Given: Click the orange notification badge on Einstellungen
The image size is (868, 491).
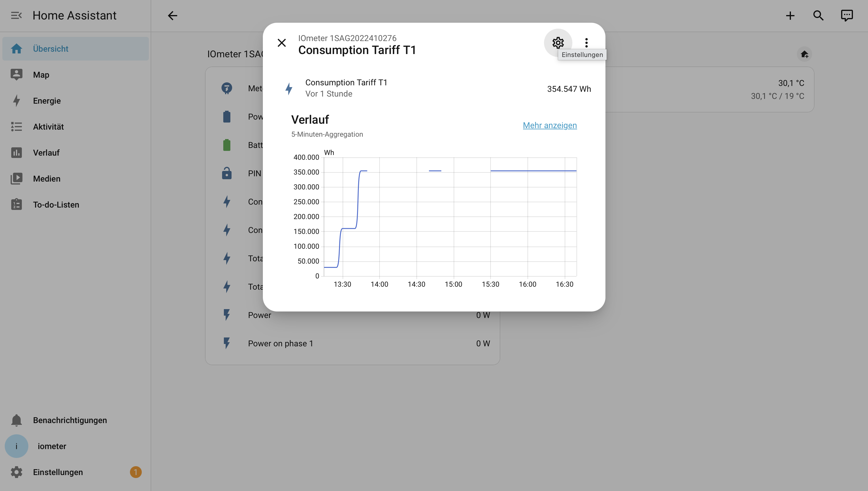Looking at the screenshot, I should point(136,472).
